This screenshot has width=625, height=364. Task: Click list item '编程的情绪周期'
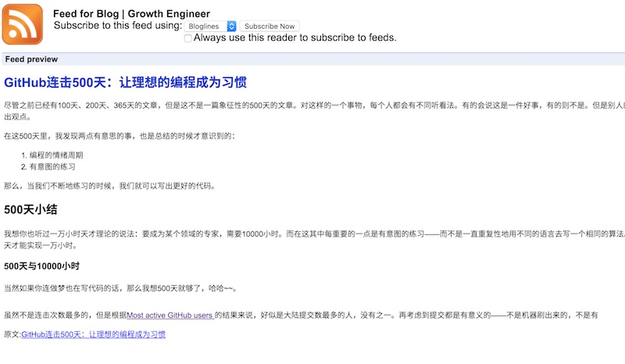[x=56, y=155]
